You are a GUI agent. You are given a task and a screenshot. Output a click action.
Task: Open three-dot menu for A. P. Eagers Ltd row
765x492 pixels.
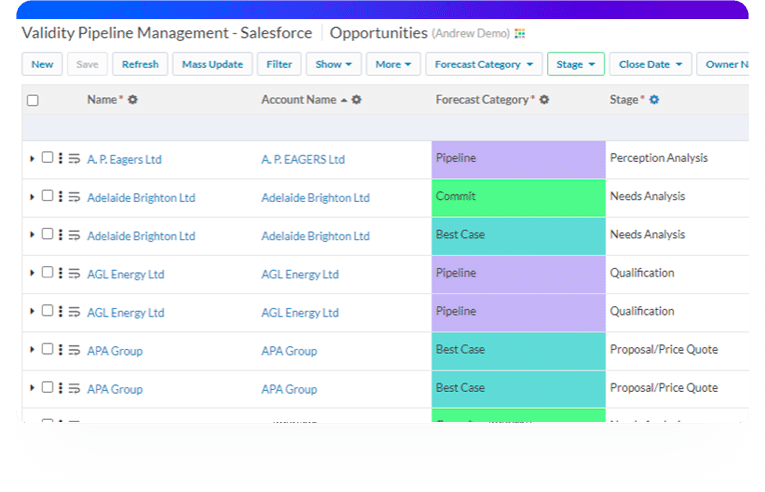60,158
